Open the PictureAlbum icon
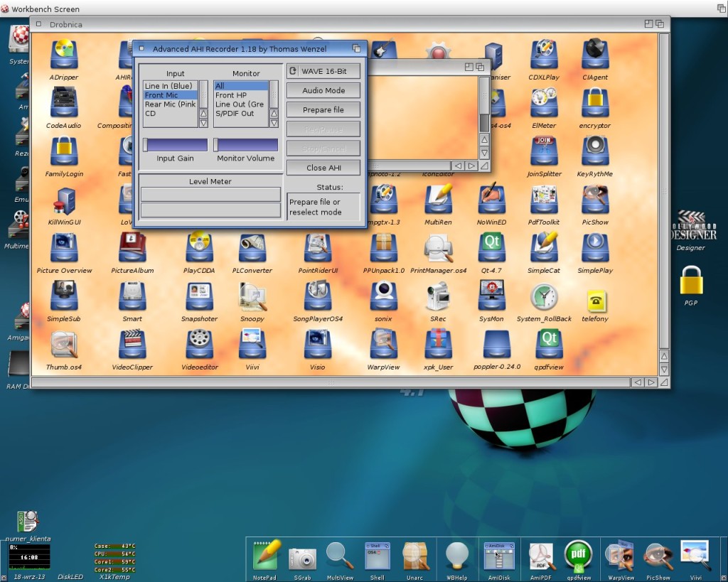728x582 pixels. pyautogui.click(x=132, y=248)
